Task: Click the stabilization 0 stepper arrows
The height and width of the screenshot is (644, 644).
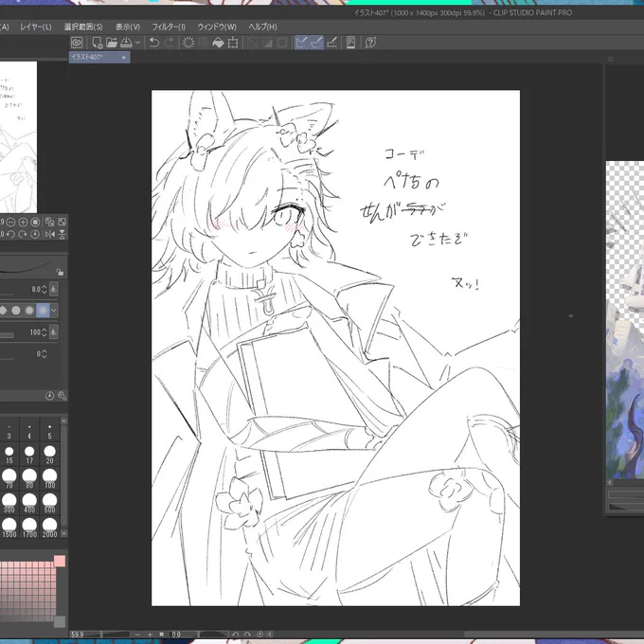Action: click(x=45, y=354)
